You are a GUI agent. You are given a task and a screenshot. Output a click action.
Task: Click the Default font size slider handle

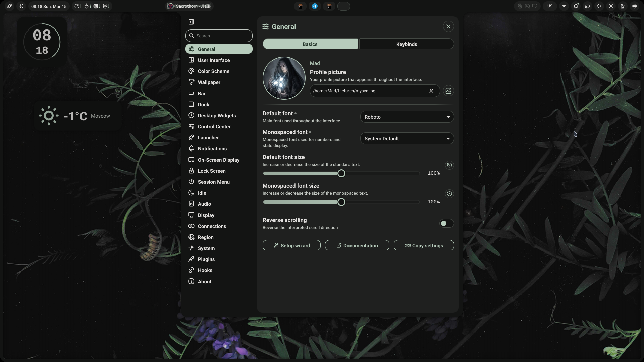tap(341, 173)
